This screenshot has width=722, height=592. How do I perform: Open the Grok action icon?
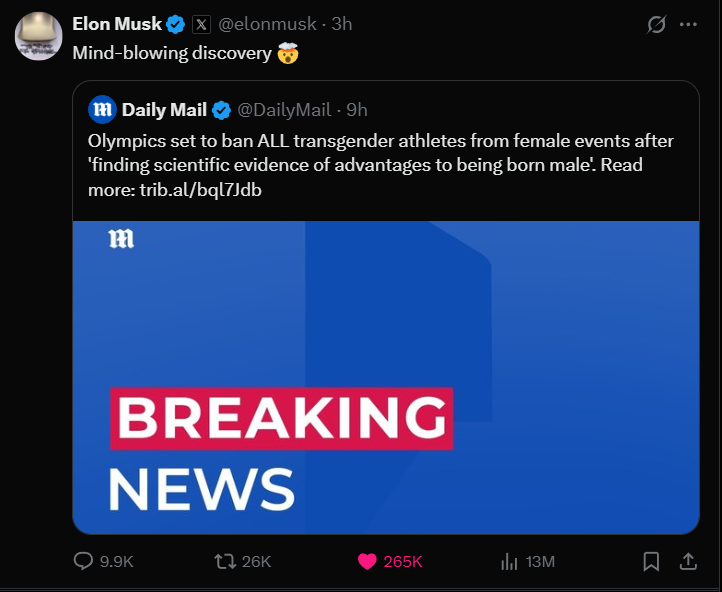656,25
